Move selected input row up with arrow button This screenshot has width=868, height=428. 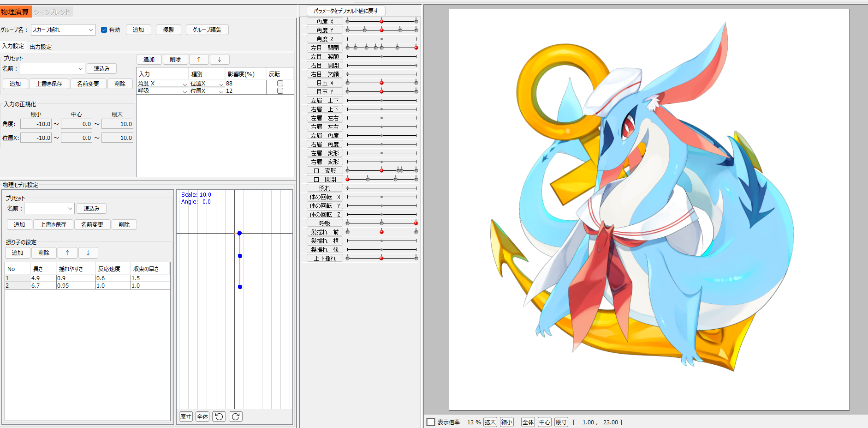tap(199, 60)
